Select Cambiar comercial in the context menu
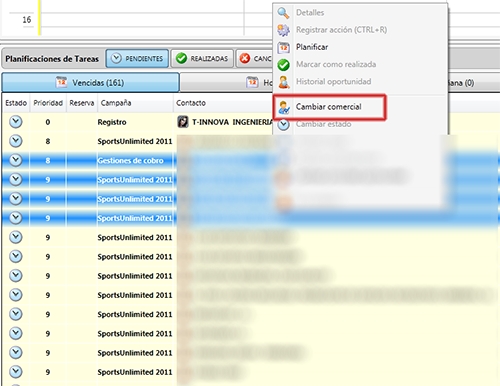This screenshot has height=386, width=500. (x=328, y=107)
